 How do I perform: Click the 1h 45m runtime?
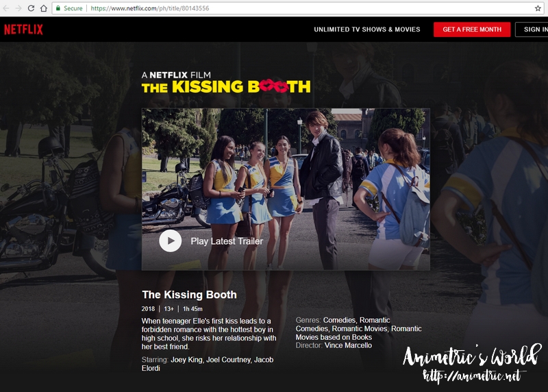(192, 309)
